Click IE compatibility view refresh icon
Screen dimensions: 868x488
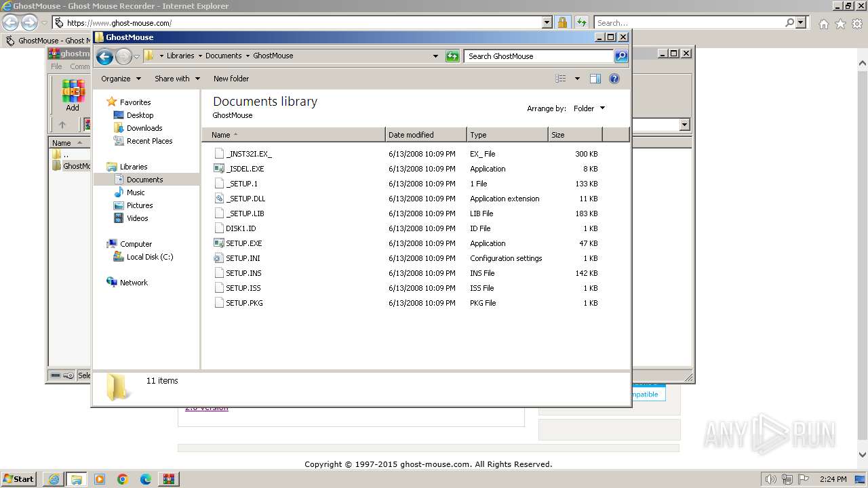click(x=582, y=22)
